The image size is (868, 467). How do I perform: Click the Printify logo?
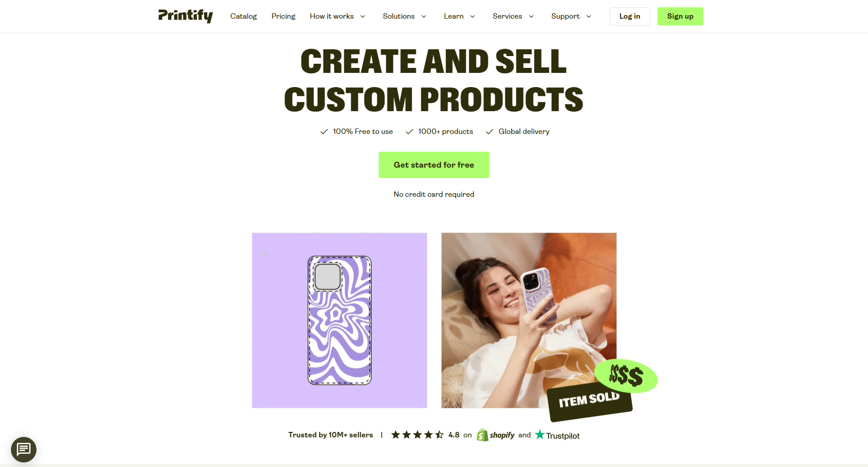(x=185, y=16)
